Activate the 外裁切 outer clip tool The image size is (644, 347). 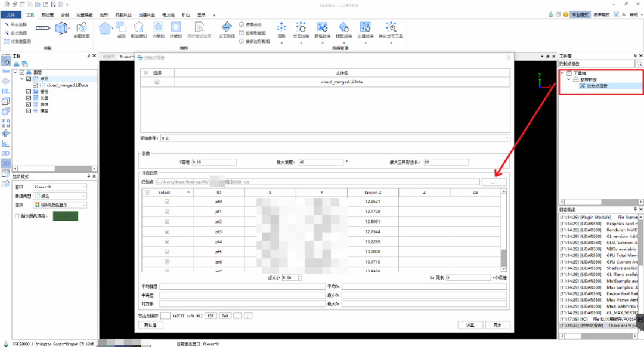176,30
